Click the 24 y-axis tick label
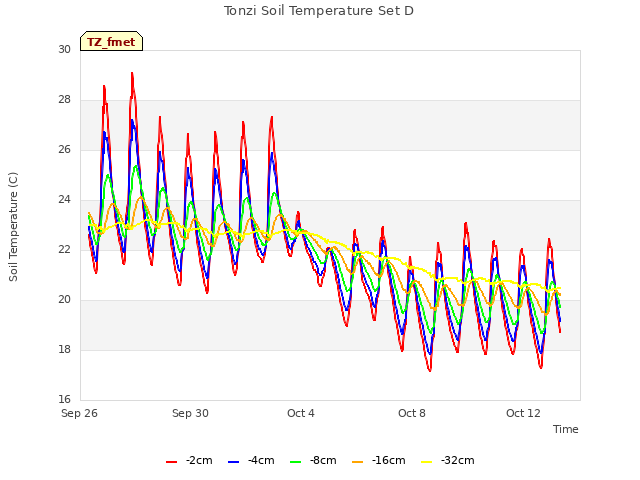This screenshot has height=480, width=640. pyautogui.click(x=64, y=200)
